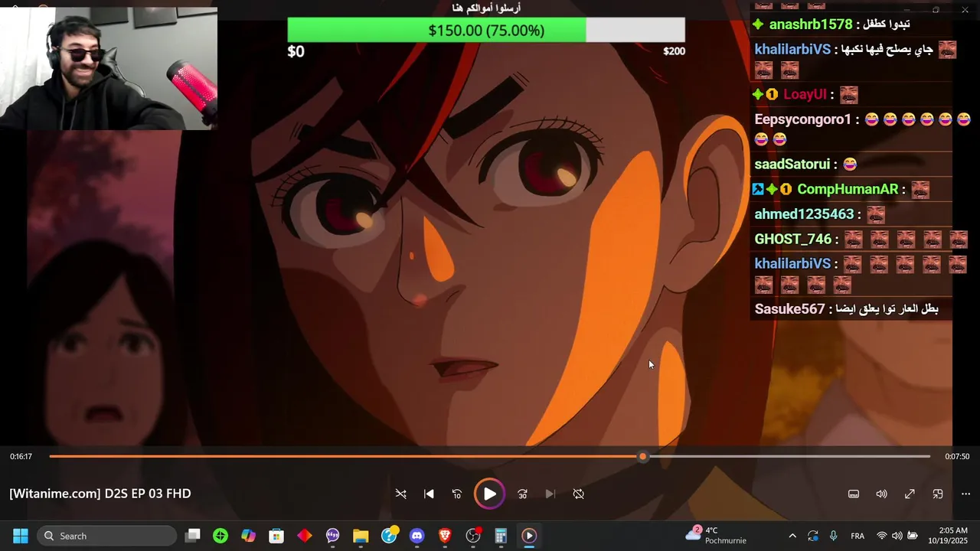Click GHOST_746 username in chat
Viewport: 980px width, 551px height.
792,240
